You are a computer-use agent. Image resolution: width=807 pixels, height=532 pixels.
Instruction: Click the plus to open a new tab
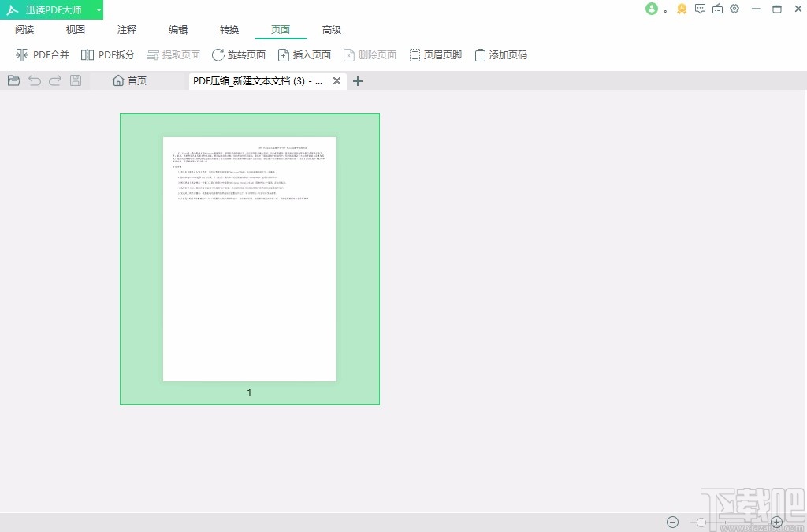pyautogui.click(x=357, y=80)
